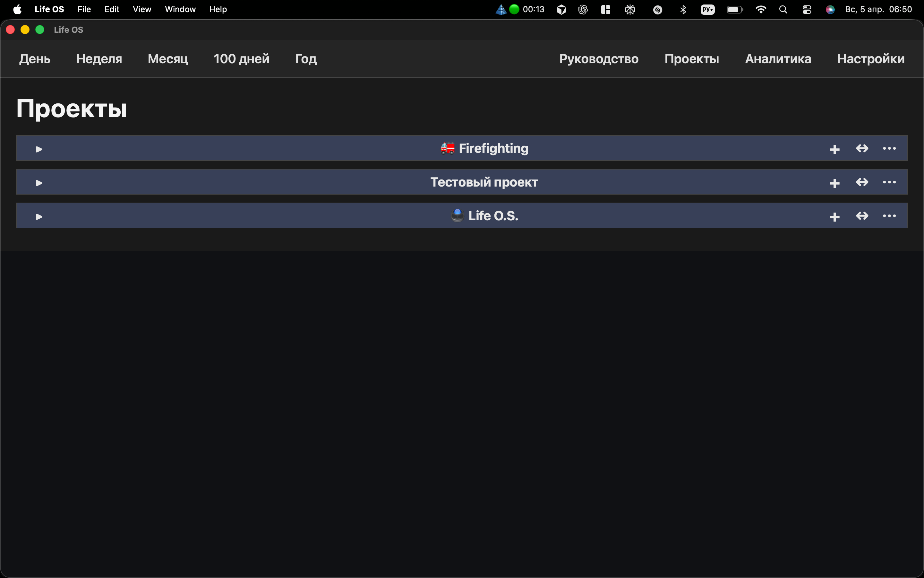Open more options for Тестовый проект
Viewport: 924px width, 578px height.
coord(889,182)
